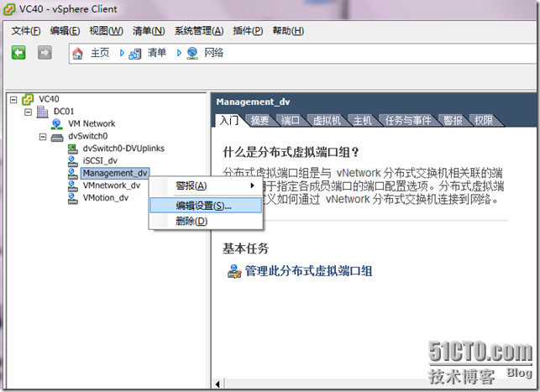Click the Home house icon
Screen dimensions: 540x392
tap(77, 54)
